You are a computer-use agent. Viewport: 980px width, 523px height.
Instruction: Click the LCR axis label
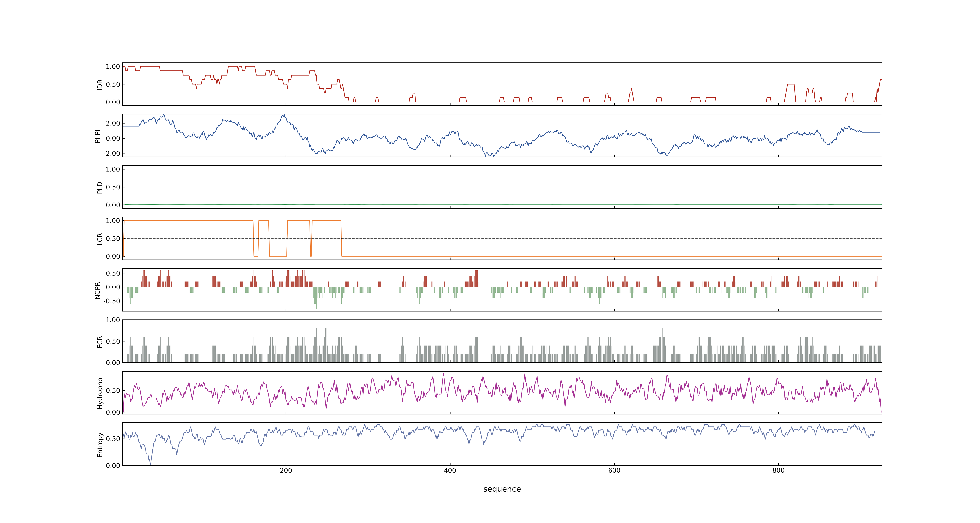(x=100, y=239)
